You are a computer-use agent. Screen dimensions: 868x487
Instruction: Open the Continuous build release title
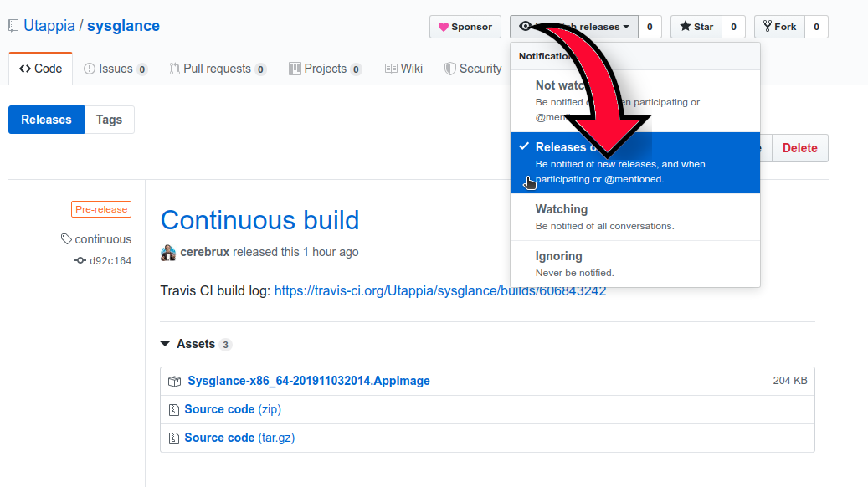pos(259,220)
